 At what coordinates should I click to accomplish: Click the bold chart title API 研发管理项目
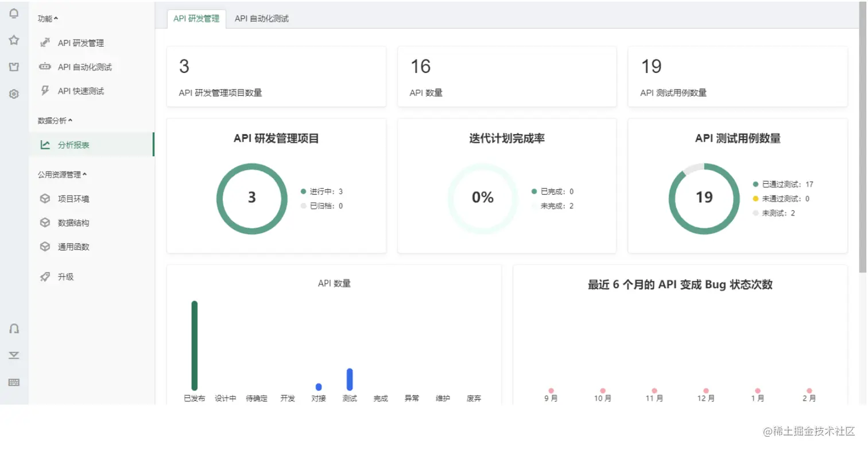point(276,139)
